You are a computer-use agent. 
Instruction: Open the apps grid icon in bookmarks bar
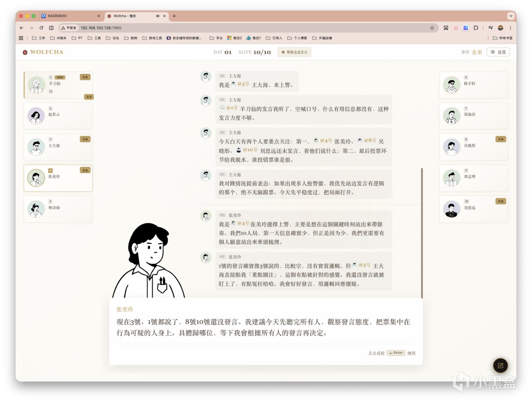[21, 38]
